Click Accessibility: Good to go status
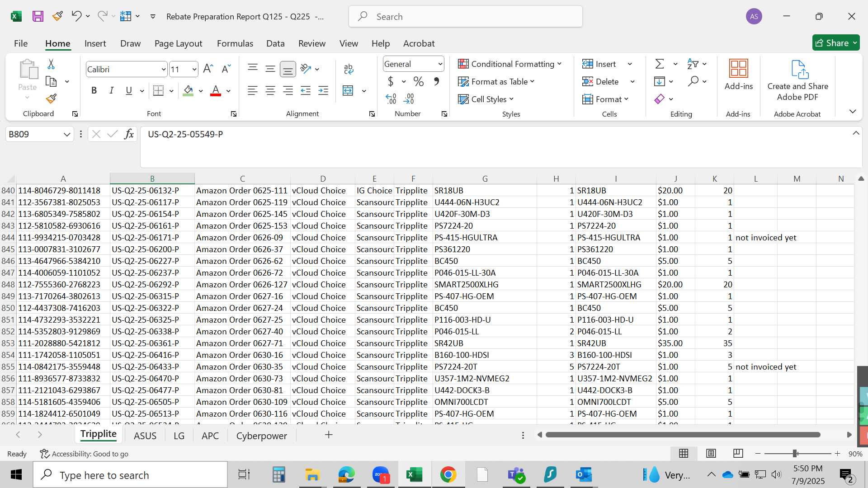The height and width of the screenshot is (488, 868). (84, 454)
